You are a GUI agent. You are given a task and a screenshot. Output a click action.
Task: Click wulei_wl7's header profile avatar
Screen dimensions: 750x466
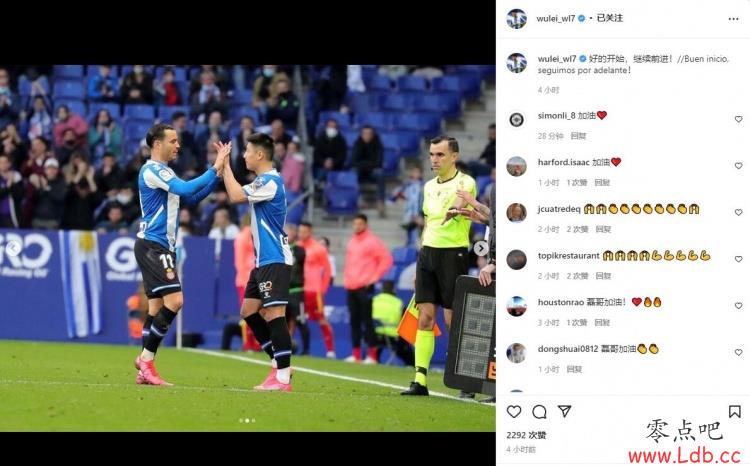pyautogui.click(x=517, y=19)
